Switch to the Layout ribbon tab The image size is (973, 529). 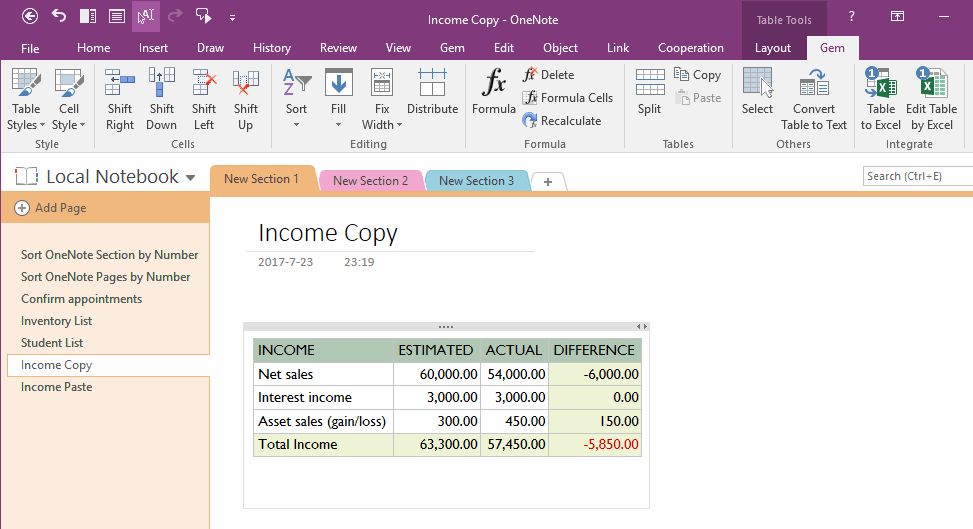[772, 48]
